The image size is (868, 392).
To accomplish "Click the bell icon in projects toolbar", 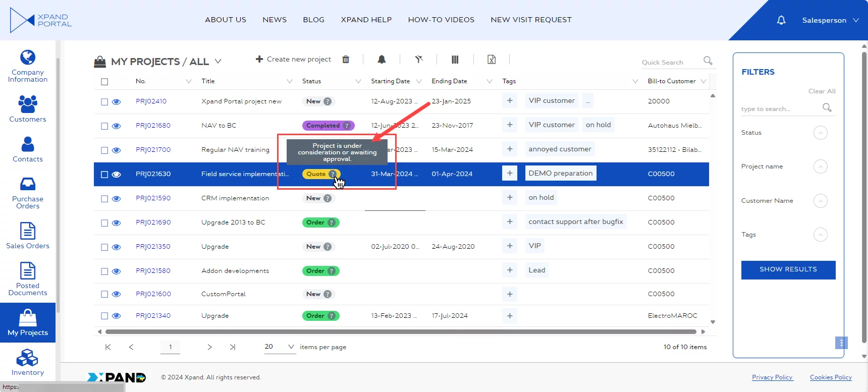I will pos(382,60).
